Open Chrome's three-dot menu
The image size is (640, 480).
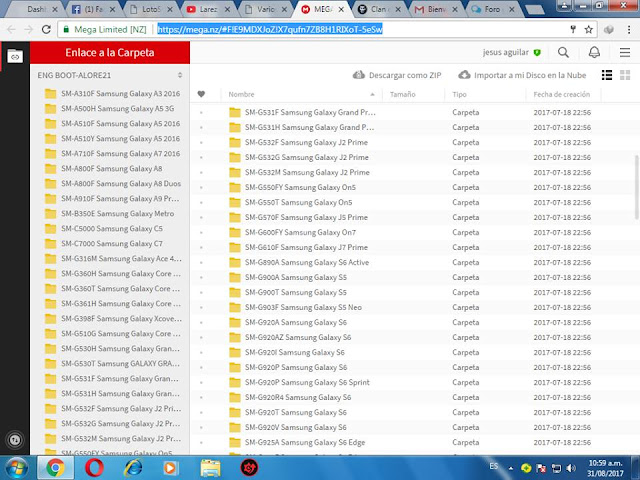point(629,29)
